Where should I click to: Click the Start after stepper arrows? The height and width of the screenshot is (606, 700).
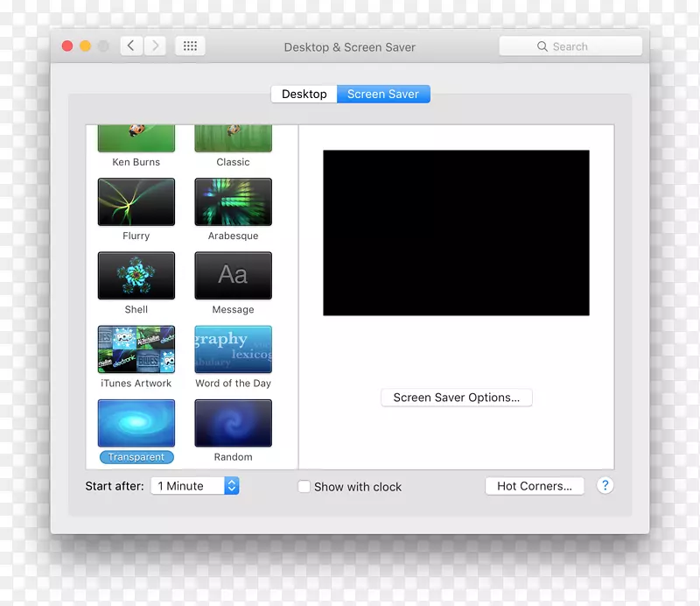(x=231, y=485)
